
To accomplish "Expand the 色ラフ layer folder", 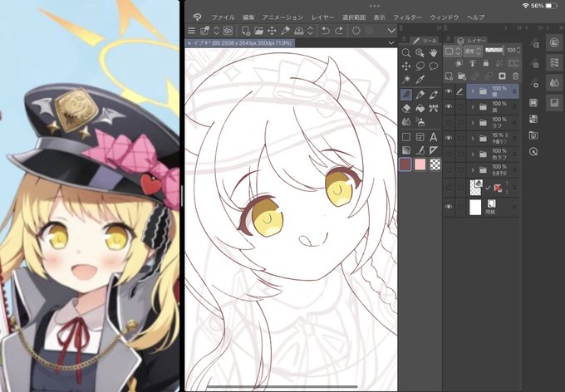I will pyautogui.click(x=473, y=154).
